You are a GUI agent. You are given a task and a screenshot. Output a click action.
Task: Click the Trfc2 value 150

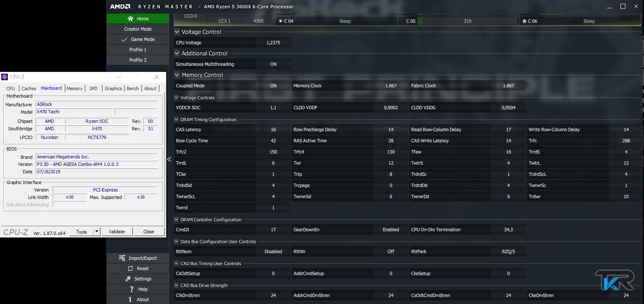(x=273, y=152)
